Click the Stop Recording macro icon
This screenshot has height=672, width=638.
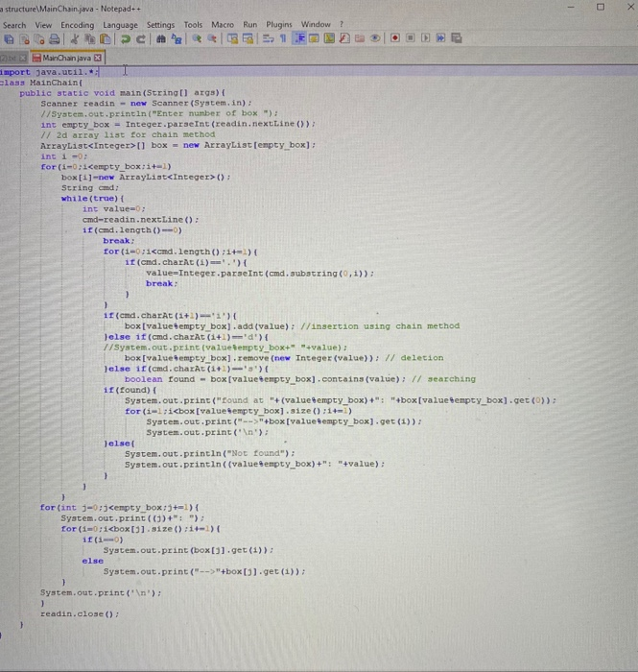tap(411, 38)
